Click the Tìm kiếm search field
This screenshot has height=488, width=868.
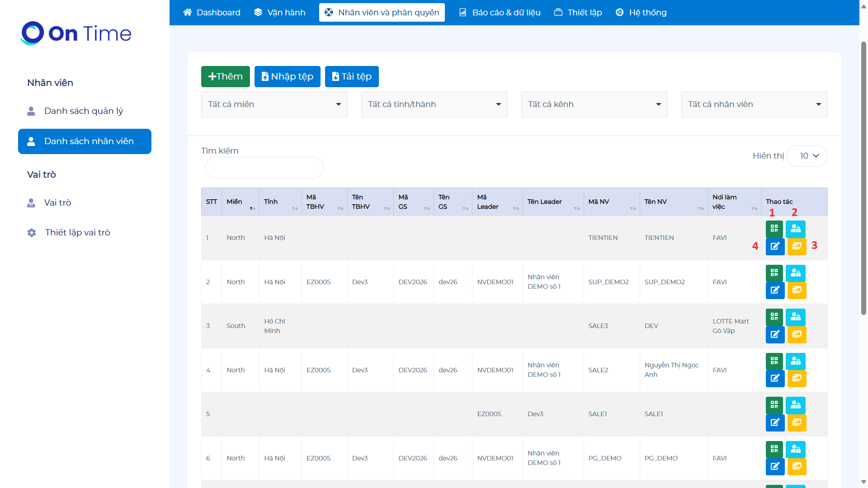point(264,168)
